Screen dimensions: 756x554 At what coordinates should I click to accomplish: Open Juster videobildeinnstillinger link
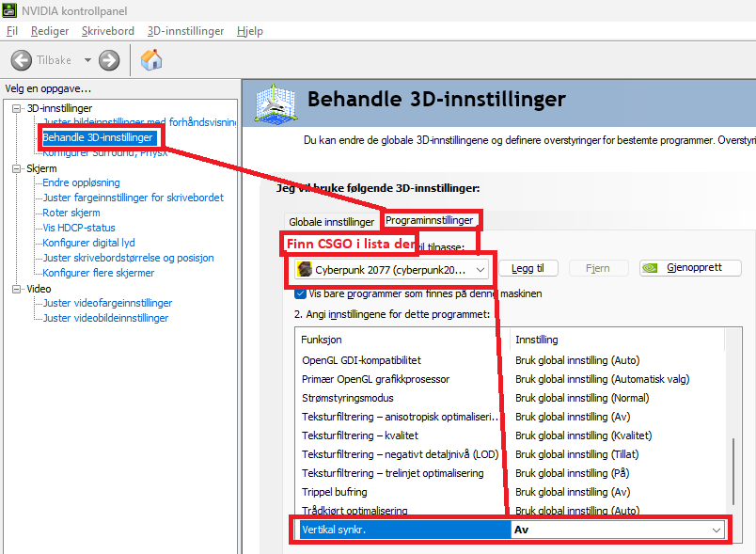pyautogui.click(x=105, y=318)
